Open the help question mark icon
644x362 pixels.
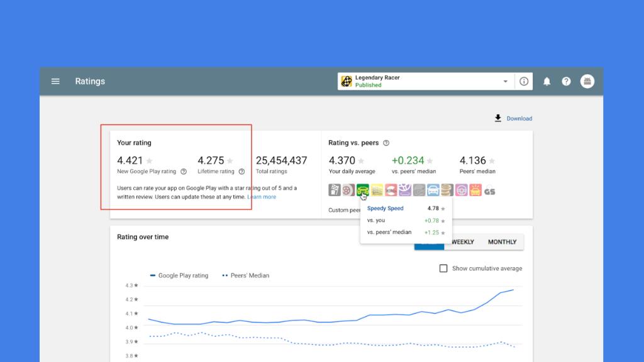click(x=566, y=81)
